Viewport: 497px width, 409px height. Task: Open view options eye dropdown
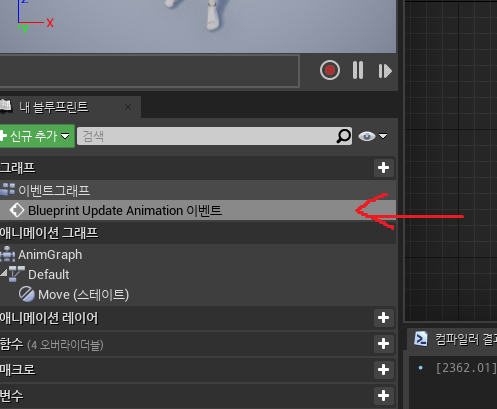click(372, 136)
